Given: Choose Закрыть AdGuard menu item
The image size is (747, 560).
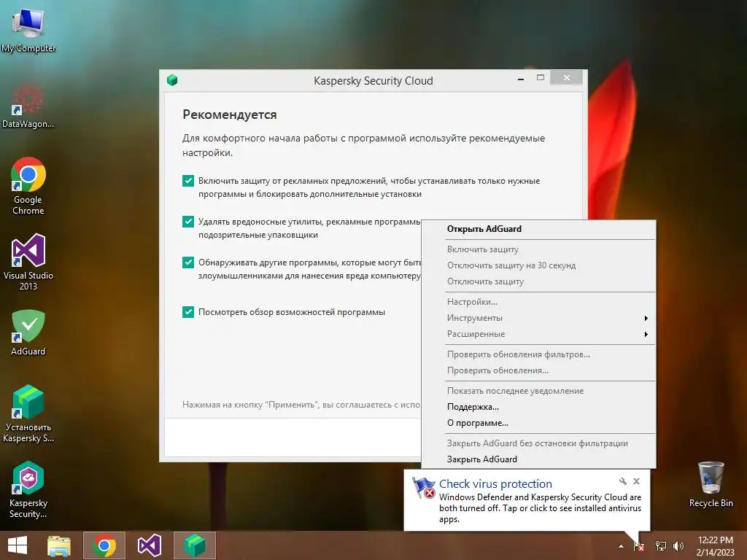Looking at the screenshot, I should [538, 459].
